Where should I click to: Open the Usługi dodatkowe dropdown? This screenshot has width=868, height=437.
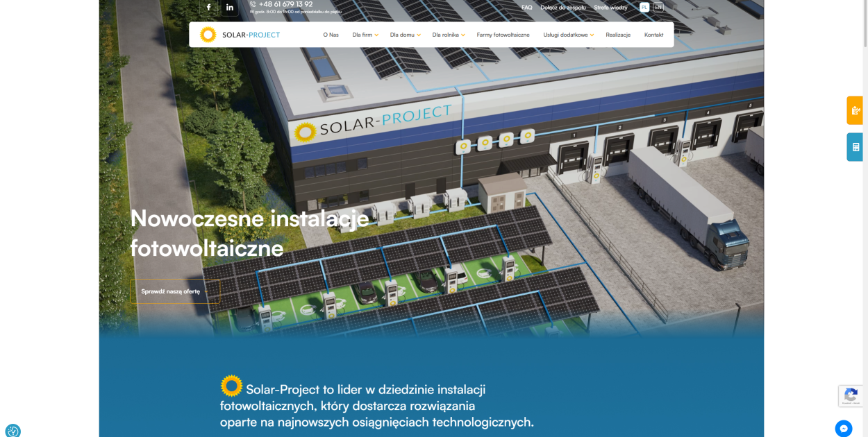(x=568, y=34)
